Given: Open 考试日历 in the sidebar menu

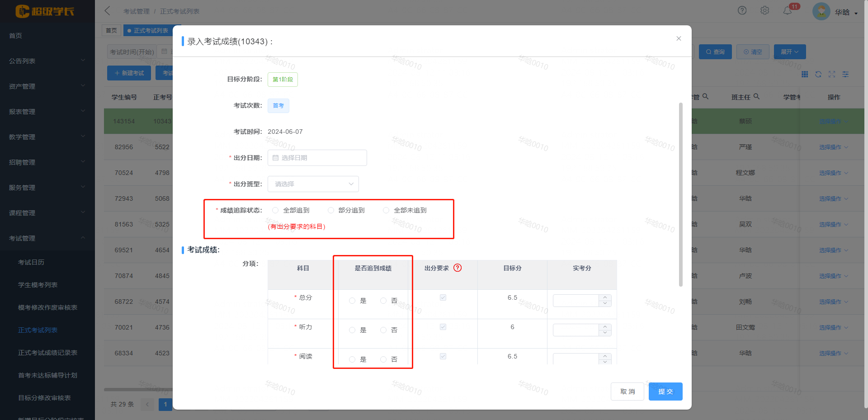Looking at the screenshot, I should (31, 262).
